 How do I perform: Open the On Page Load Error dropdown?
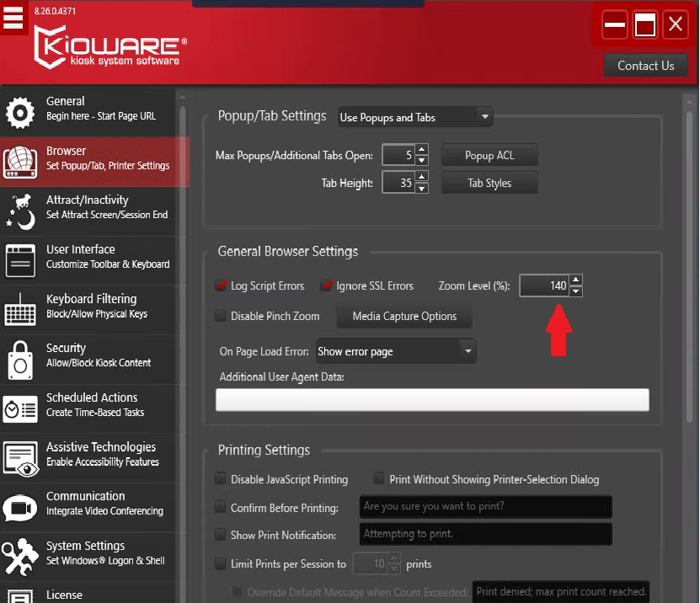pyautogui.click(x=396, y=351)
